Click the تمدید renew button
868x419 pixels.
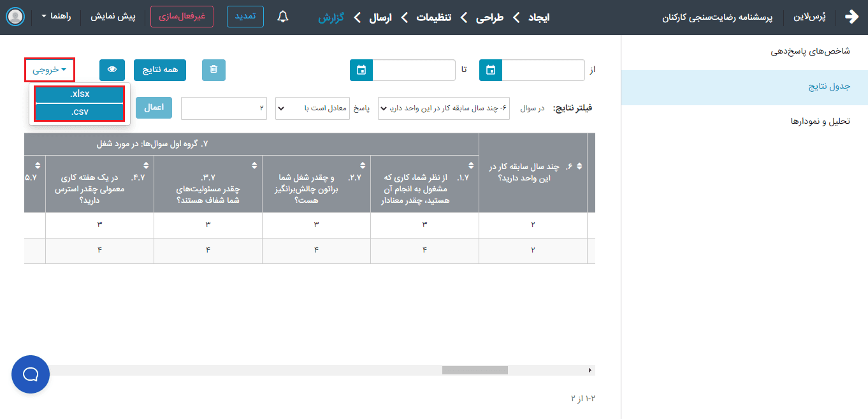(245, 17)
